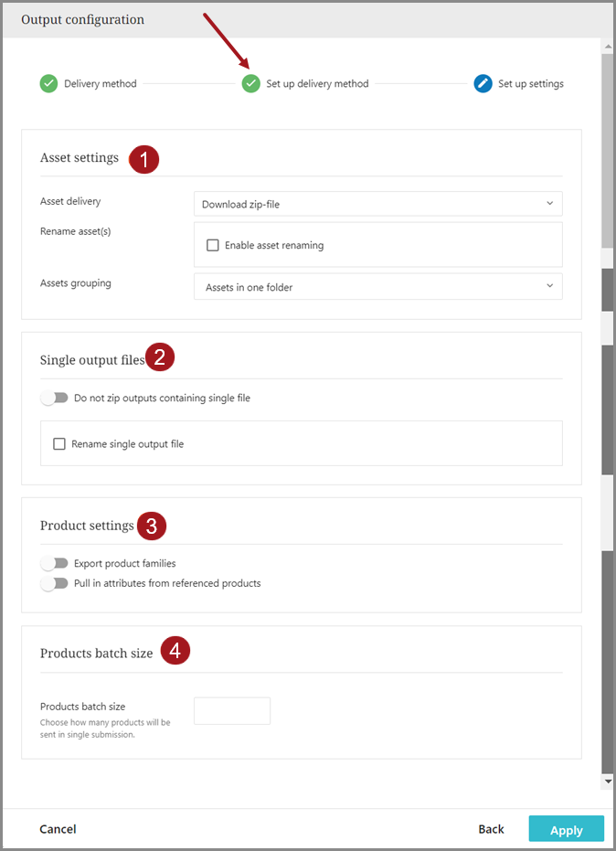The height and width of the screenshot is (851, 616).
Task: Open the Asset delivery dropdown
Action: coord(377,204)
